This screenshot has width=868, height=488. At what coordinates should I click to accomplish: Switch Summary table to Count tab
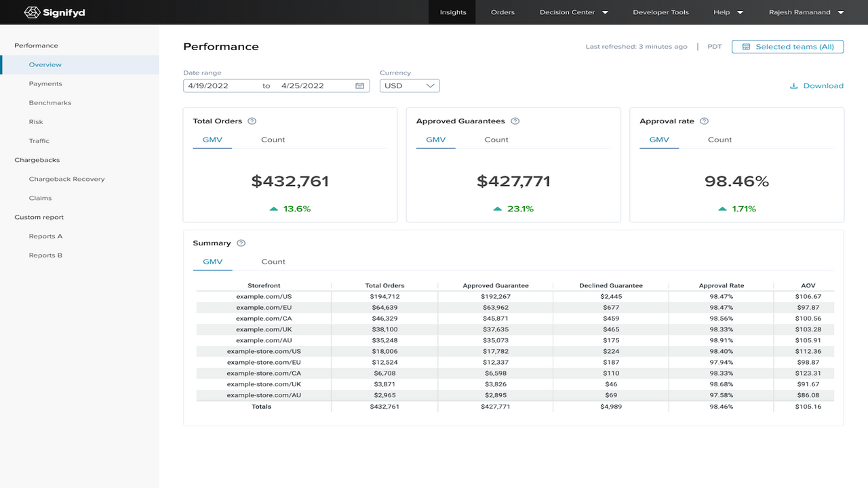click(x=273, y=262)
